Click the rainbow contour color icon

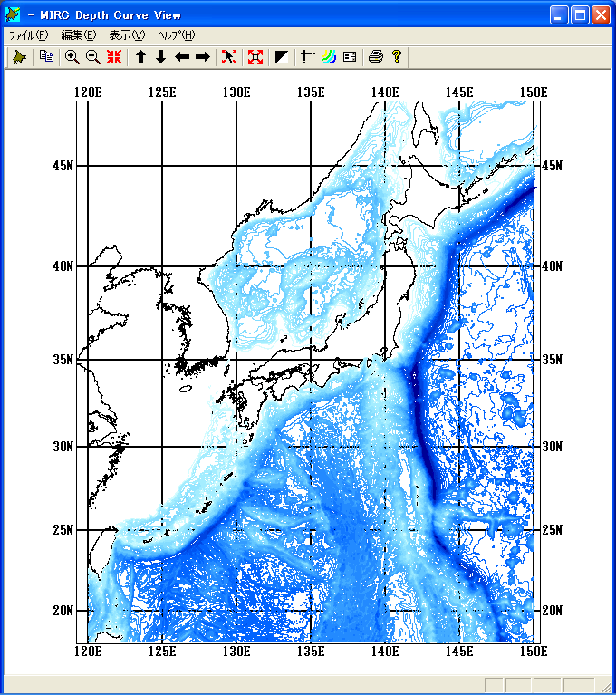[329, 57]
